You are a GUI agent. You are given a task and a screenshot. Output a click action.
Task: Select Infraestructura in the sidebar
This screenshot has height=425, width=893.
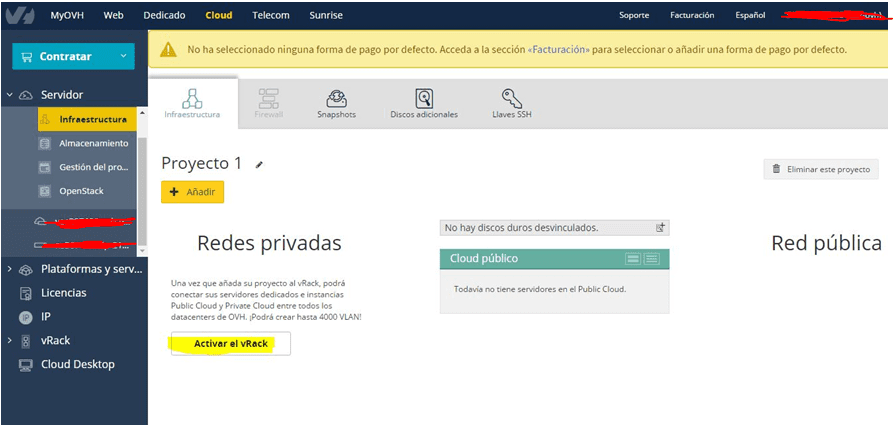click(x=87, y=119)
